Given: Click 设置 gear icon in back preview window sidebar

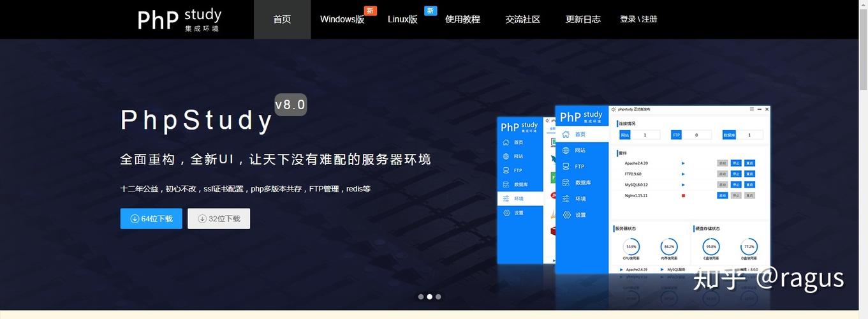Looking at the screenshot, I should 506,212.
